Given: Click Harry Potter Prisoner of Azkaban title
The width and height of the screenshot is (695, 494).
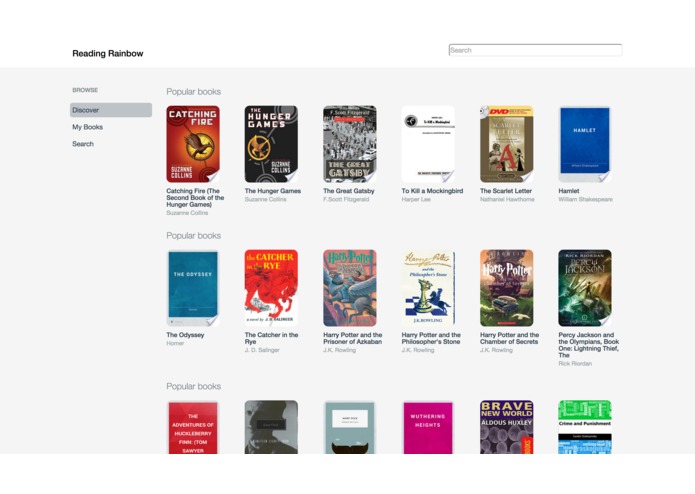Looking at the screenshot, I should tap(352, 338).
